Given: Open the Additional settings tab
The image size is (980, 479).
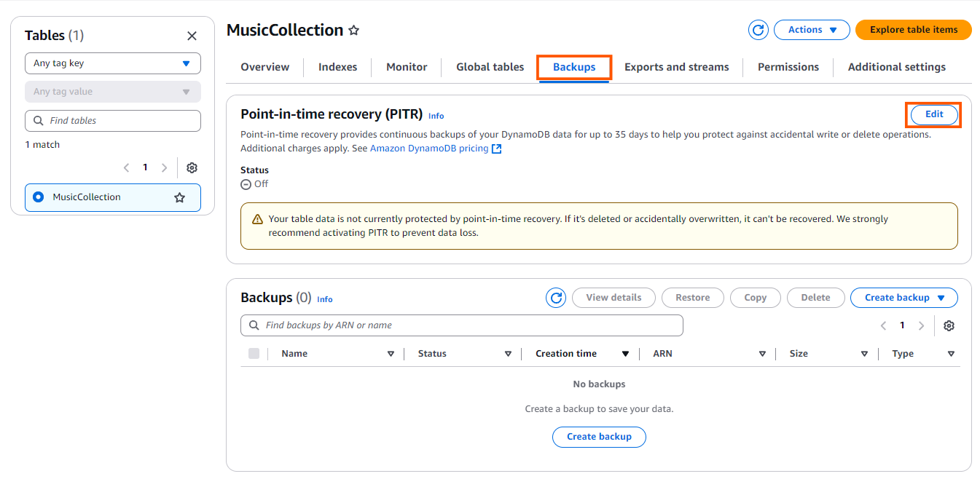Looking at the screenshot, I should (x=897, y=67).
